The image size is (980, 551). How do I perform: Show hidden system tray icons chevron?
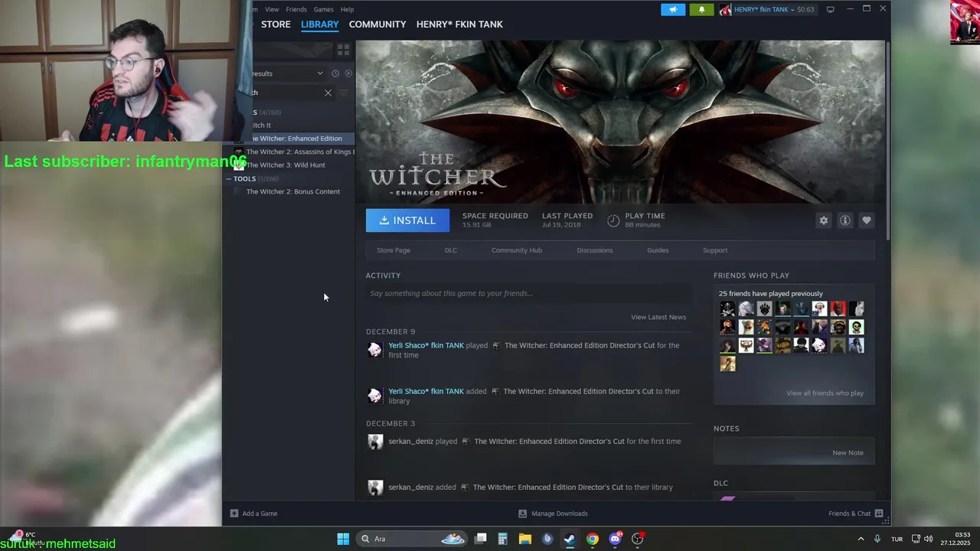point(861,539)
